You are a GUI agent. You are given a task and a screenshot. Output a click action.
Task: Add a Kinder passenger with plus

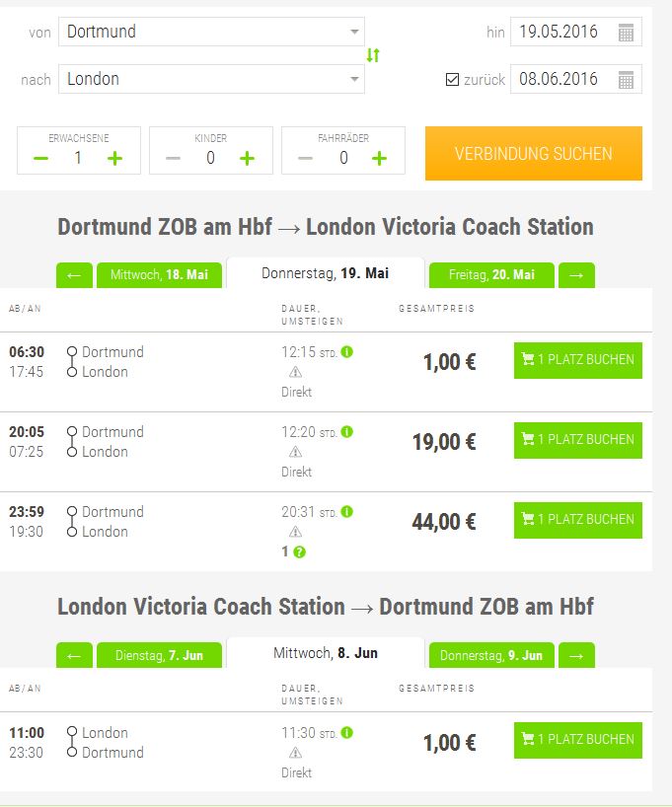[247, 158]
